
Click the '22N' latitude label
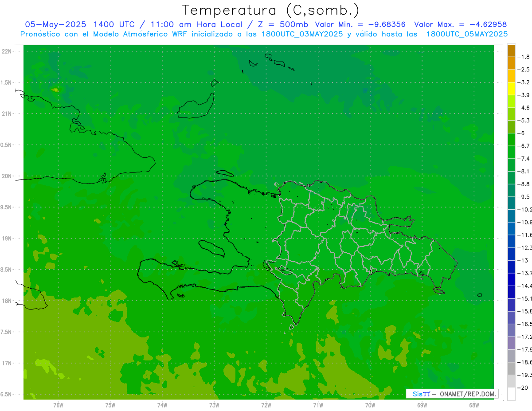(x=8, y=51)
